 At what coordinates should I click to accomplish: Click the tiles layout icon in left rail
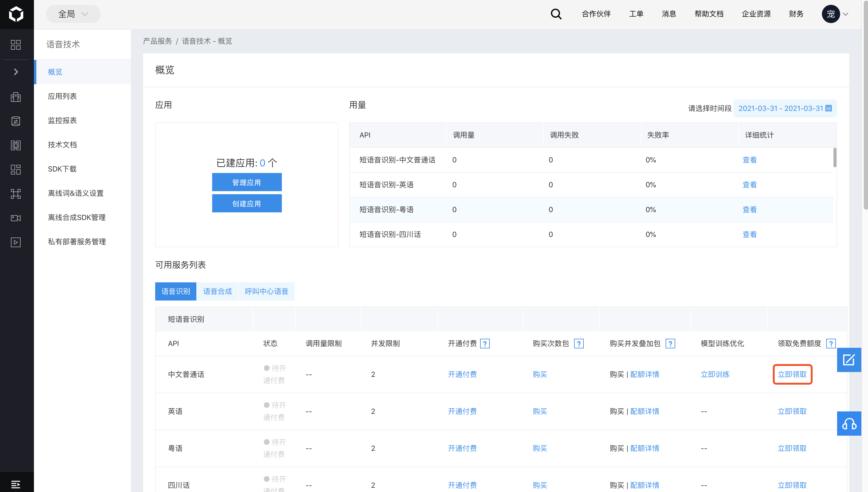16,169
